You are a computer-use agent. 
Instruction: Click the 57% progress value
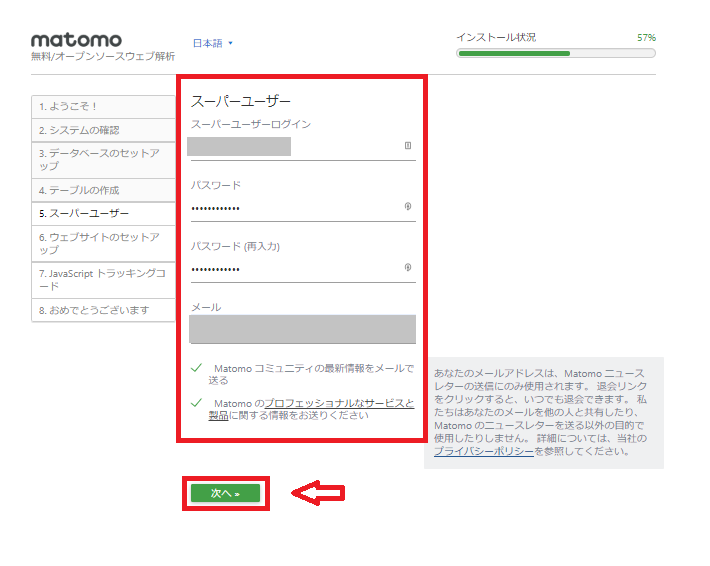click(646, 38)
